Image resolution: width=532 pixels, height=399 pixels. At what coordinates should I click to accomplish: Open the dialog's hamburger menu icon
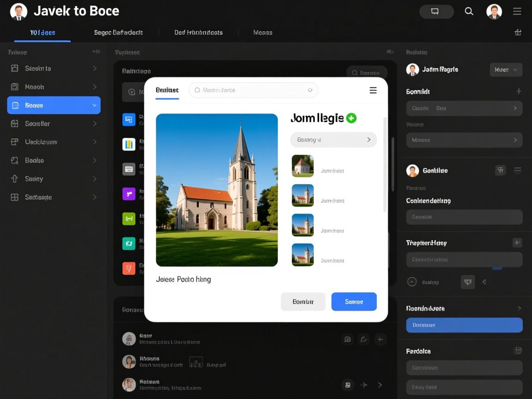tap(373, 91)
